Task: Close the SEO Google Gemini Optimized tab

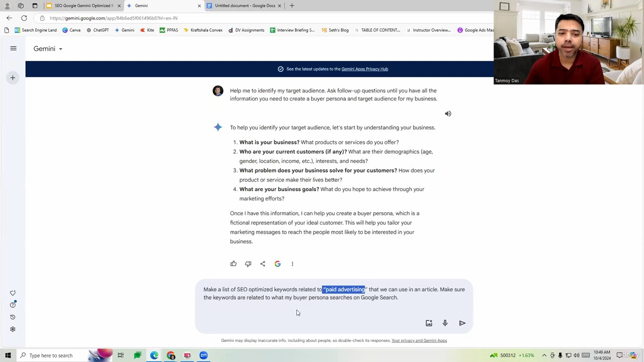Action: 119,6
